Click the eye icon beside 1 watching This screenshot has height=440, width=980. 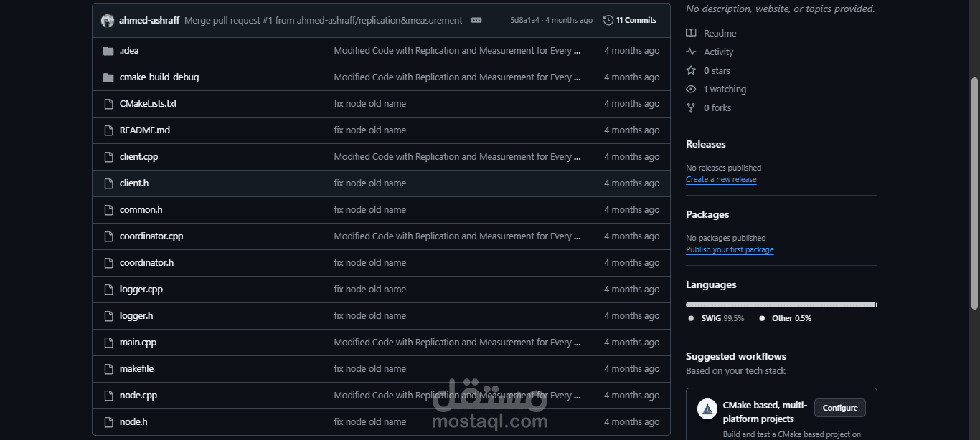(691, 89)
